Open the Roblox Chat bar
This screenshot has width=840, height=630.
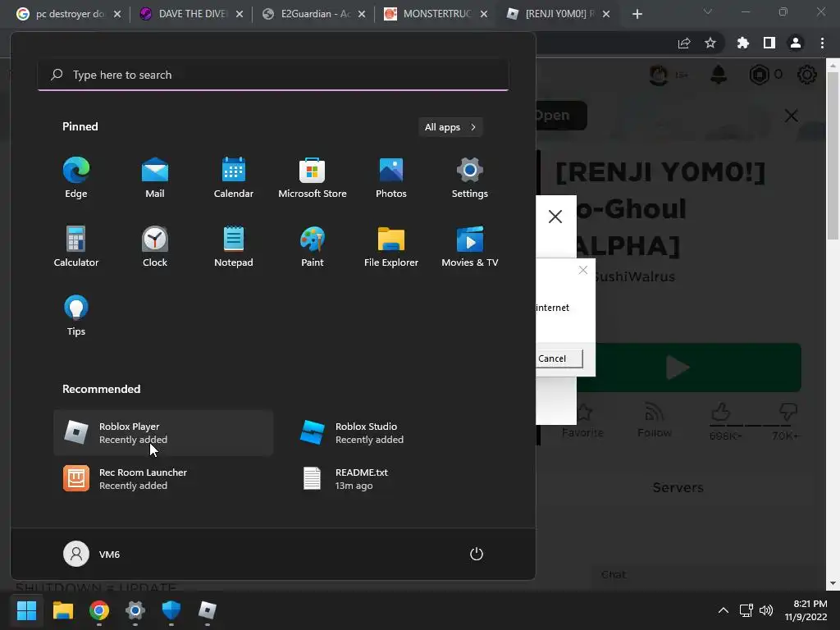(x=710, y=575)
